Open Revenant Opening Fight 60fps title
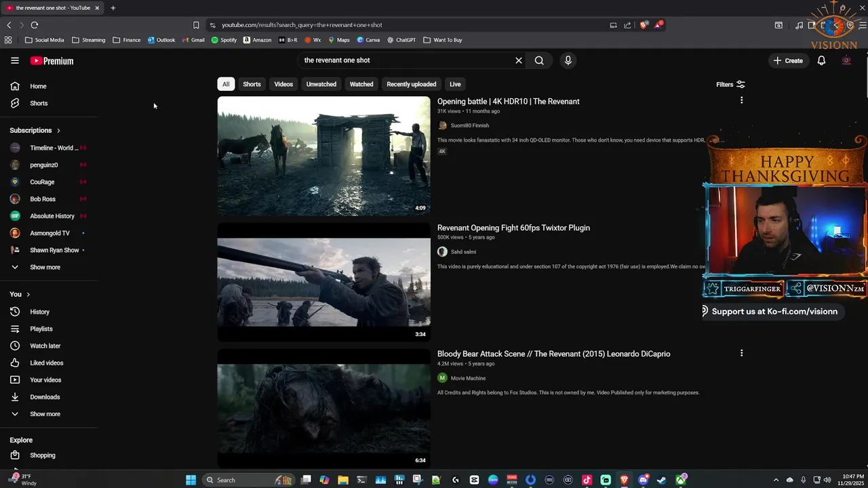 513,228
